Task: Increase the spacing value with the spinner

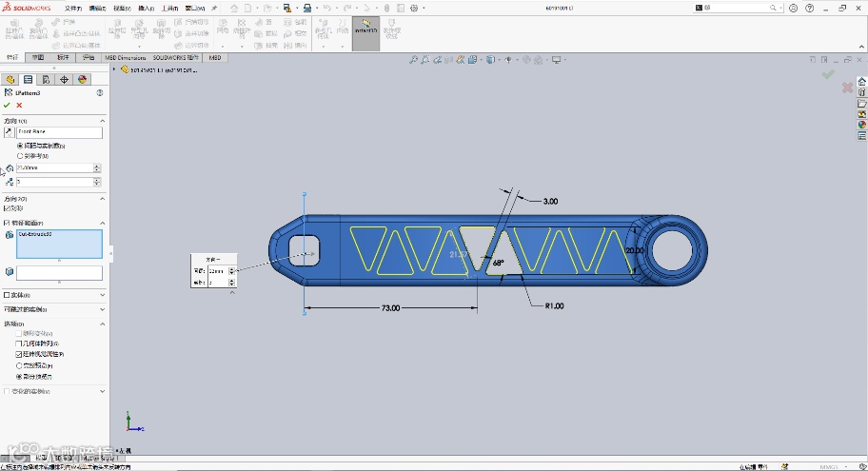Action: click(x=97, y=166)
